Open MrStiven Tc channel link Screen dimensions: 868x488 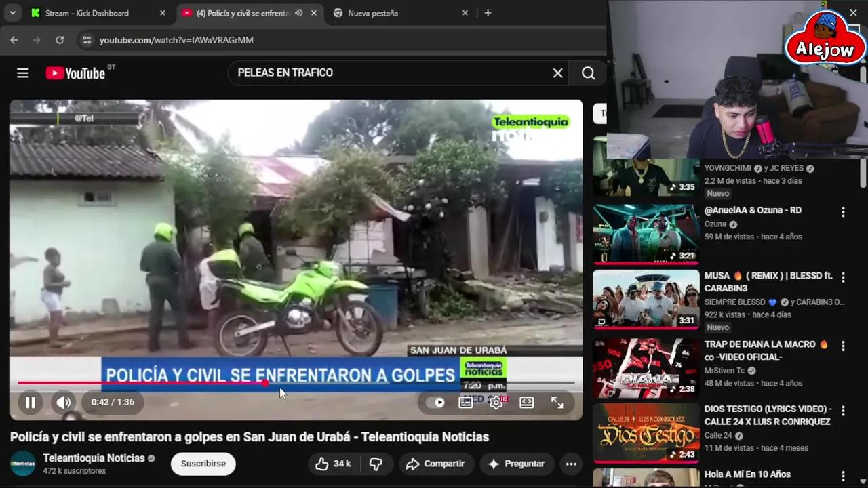pos(724,371)
